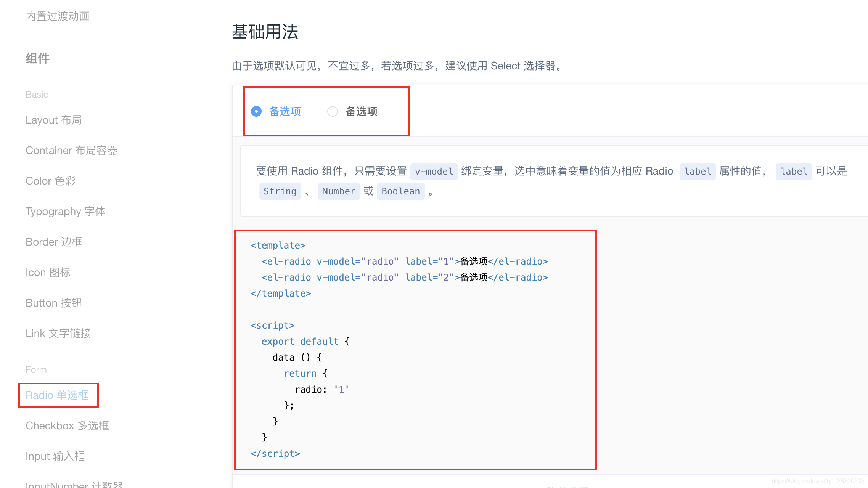This screenshot has height=488, width=868.
Task: Click the Typography 字体 sidebar item
Action: [x=66, y=211]
